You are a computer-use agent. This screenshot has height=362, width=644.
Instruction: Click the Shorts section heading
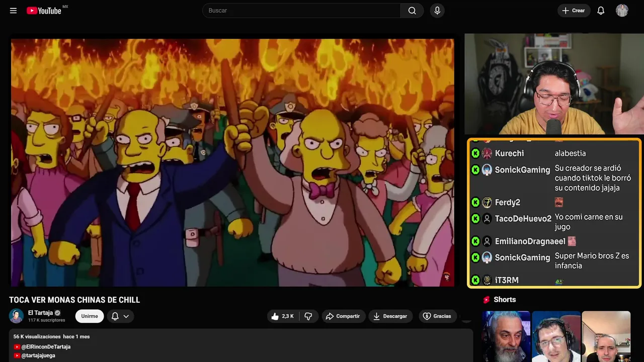tap(505, 300)
